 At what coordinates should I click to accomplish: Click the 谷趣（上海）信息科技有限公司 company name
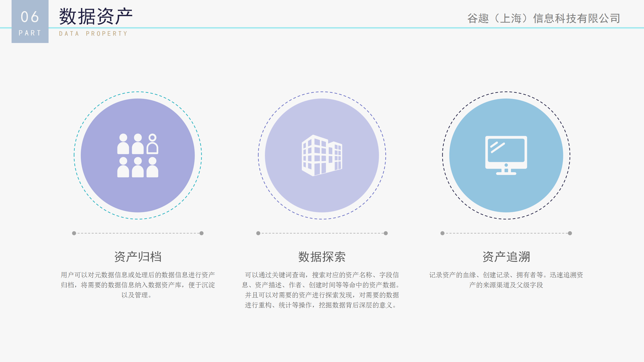544,19
